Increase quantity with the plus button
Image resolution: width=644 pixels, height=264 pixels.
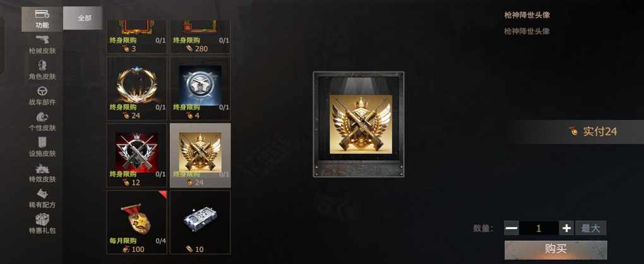coord(566,228)
